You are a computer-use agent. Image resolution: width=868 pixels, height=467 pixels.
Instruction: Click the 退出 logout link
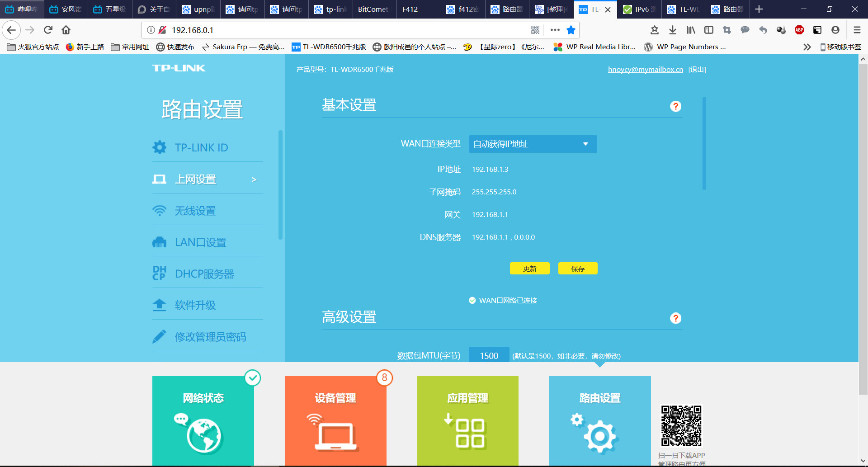697,70
